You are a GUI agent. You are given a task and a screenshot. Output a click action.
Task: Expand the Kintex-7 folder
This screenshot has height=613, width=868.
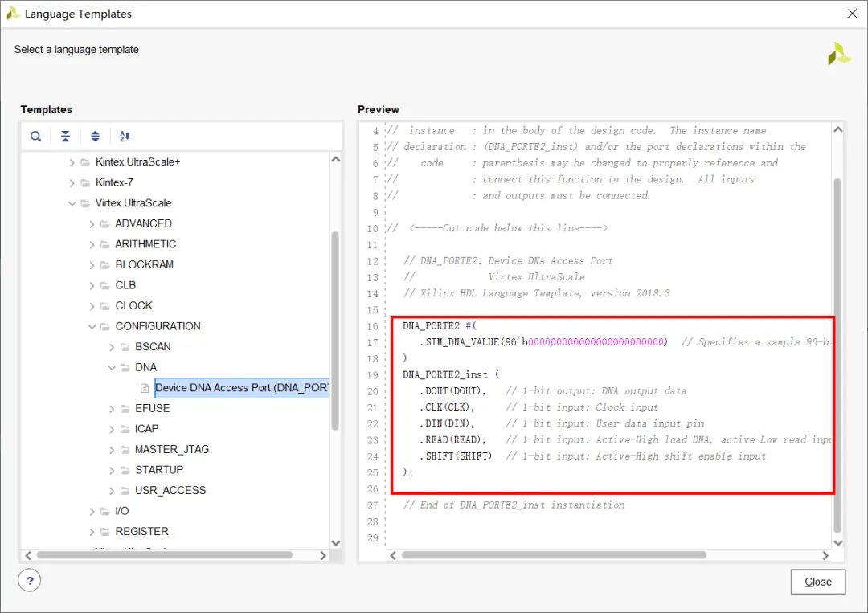point(72,182)
